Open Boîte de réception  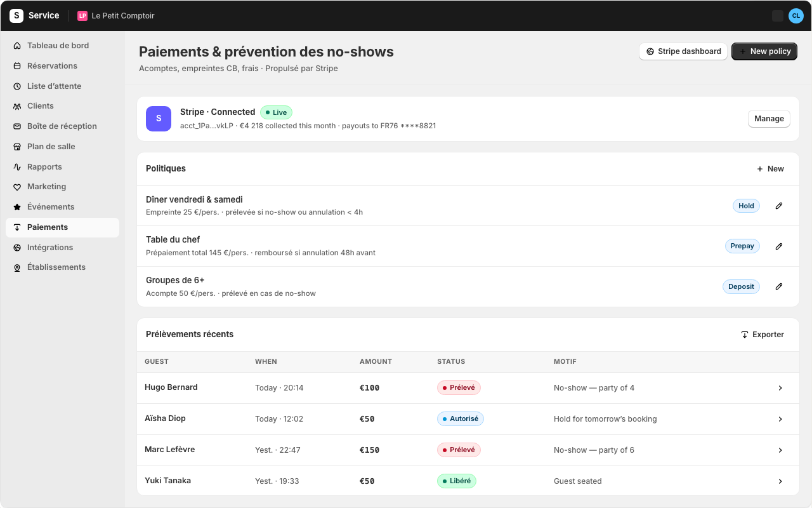[62, 126]
